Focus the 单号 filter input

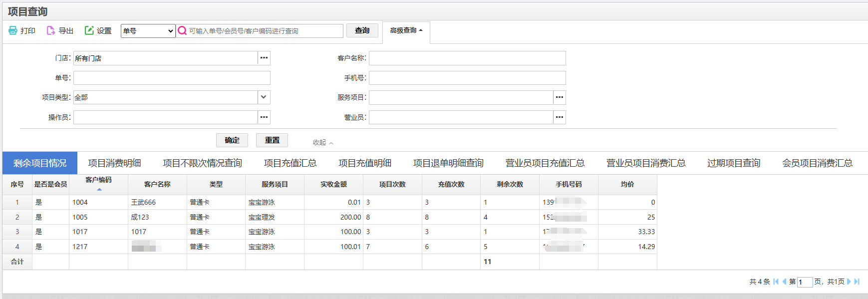coord(172,78)
